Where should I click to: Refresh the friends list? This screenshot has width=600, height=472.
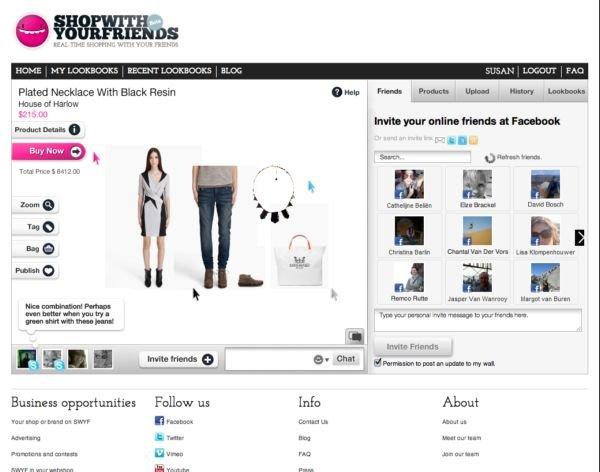point(513,157)
